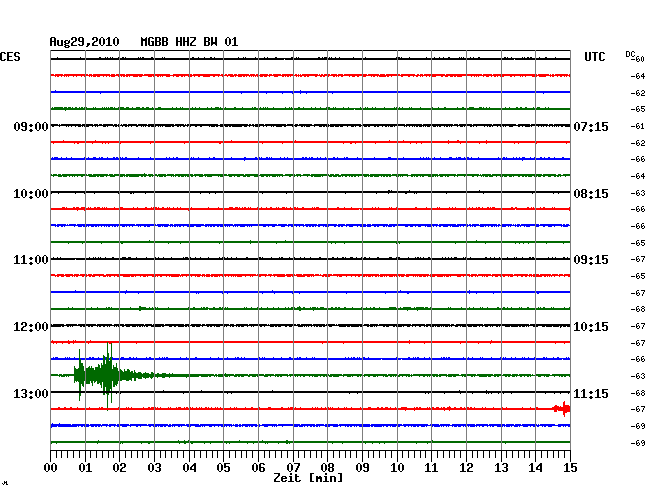Select the 11:15 UTC time label
This screenshot has width=650, height=494.
click(x=591, y=393)
